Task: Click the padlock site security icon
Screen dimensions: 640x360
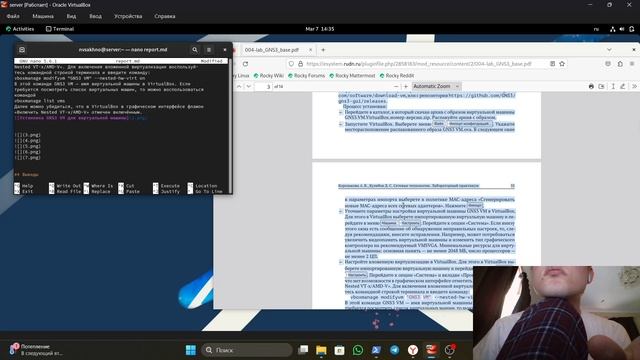Action: [300, 64]
